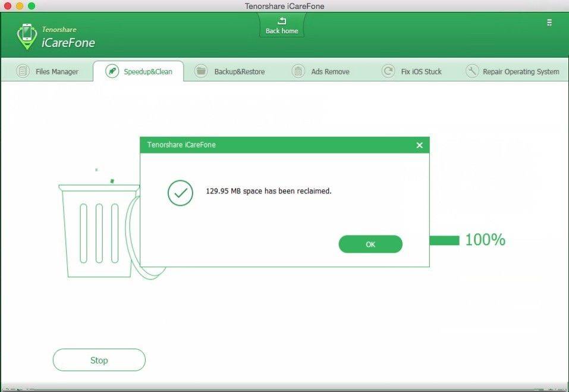
Task: Click the green macOS zoom button
Action: (32, 6)
